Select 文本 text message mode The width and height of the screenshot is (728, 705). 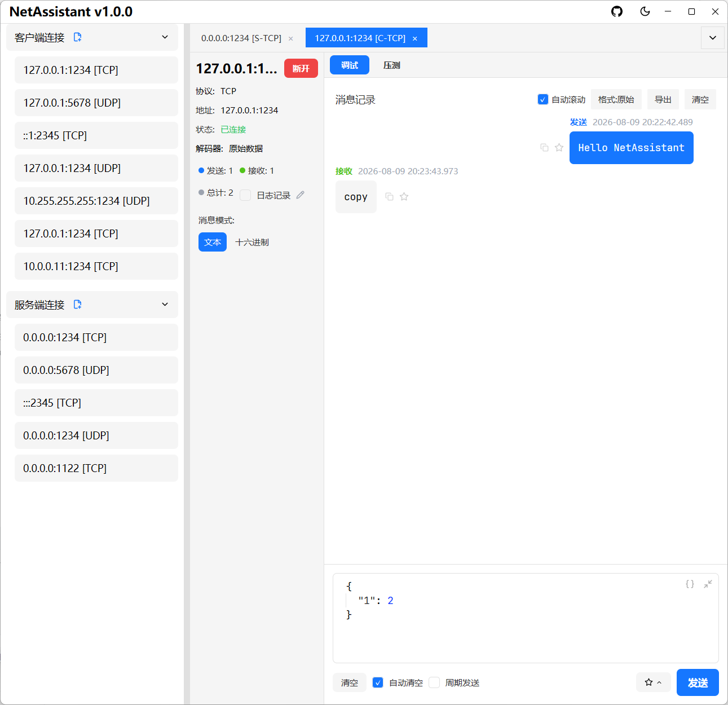pos(213,242)
